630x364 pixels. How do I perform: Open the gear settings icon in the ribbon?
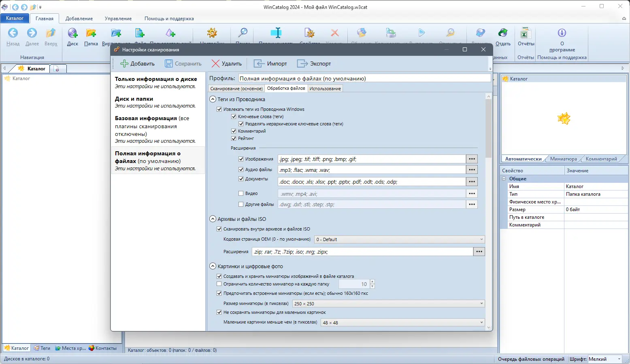pyautogui.click(x=212, y=33)
